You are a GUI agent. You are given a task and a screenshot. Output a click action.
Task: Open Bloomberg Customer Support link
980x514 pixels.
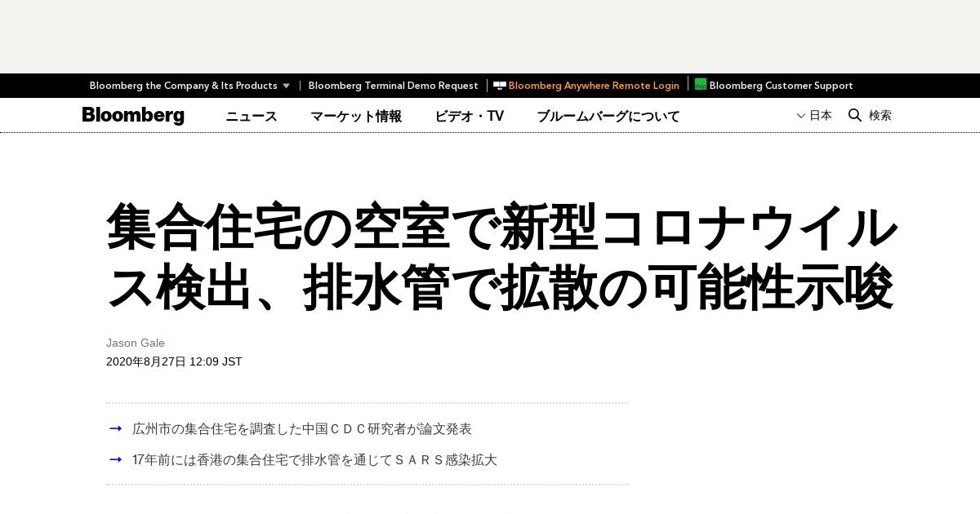781,86
